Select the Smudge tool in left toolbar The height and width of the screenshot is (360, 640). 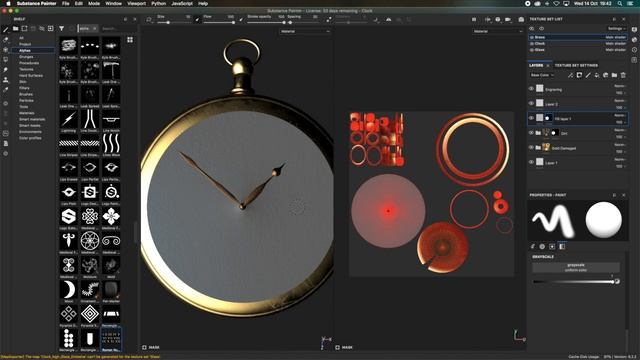[6, 70]
